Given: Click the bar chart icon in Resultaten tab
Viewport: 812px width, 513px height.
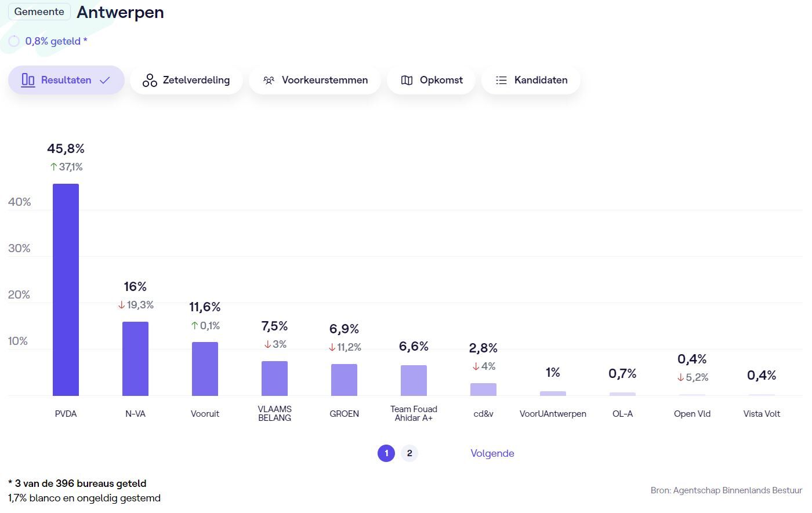Looking at the screenshot, I should (28, 80).
